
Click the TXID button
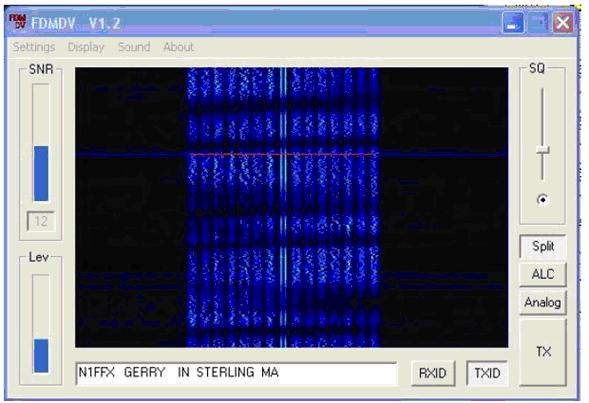(487, 373)
